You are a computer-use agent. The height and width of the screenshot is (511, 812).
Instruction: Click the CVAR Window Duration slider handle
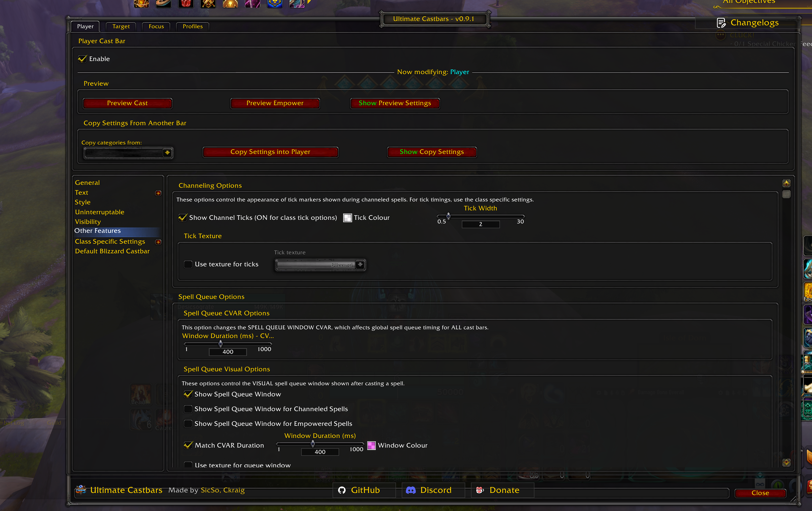pos(220,344)
